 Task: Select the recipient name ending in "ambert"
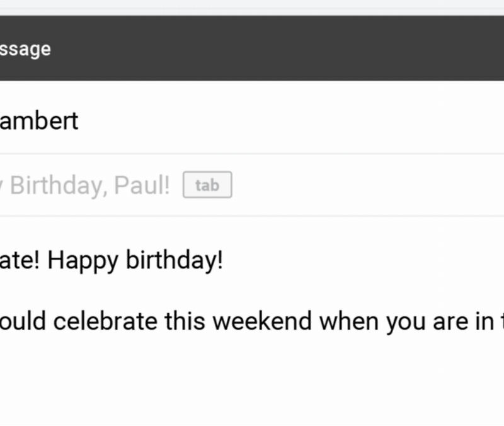tap(39, 120)
